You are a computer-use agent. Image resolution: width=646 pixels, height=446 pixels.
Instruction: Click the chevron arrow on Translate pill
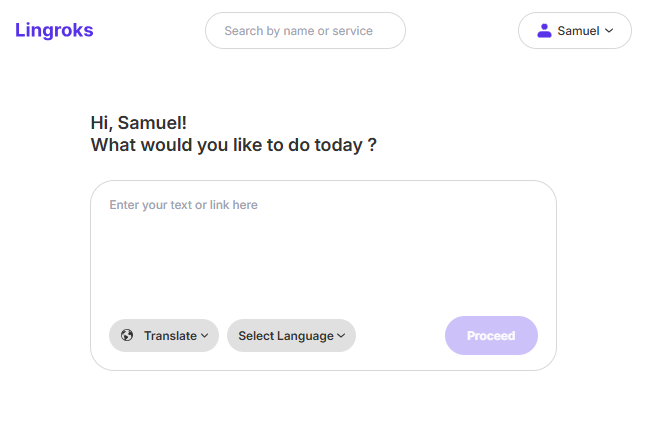[204, 336]
